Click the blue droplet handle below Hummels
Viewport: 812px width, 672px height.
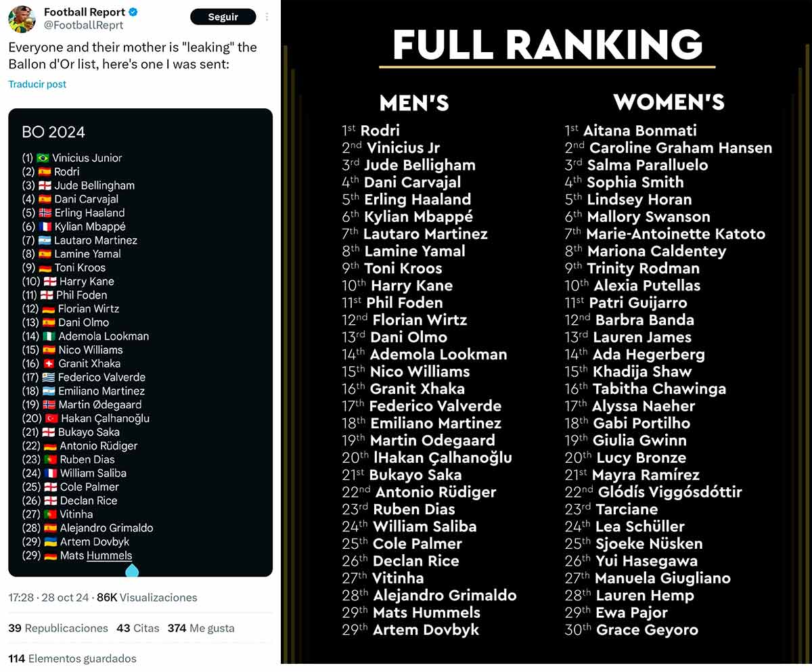[x=132, y=570]
